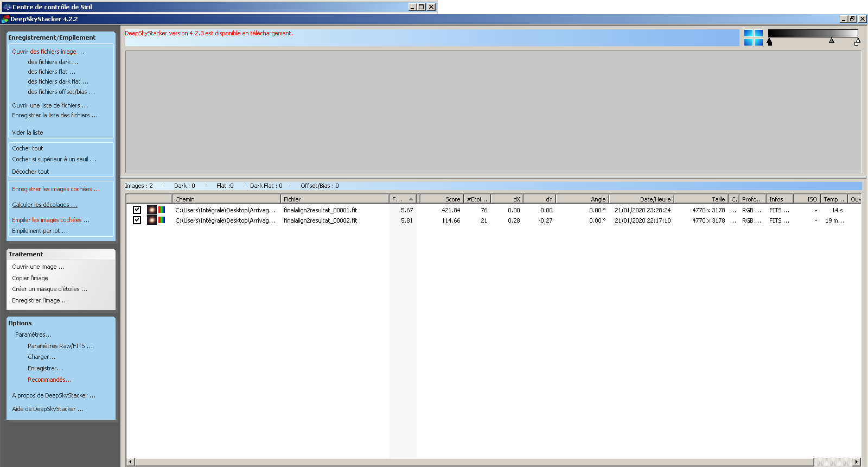Viewport: 868px width, 467px height.
Task: Click 'Calculer les décalages ...'
Action: [x=44, y=205]
